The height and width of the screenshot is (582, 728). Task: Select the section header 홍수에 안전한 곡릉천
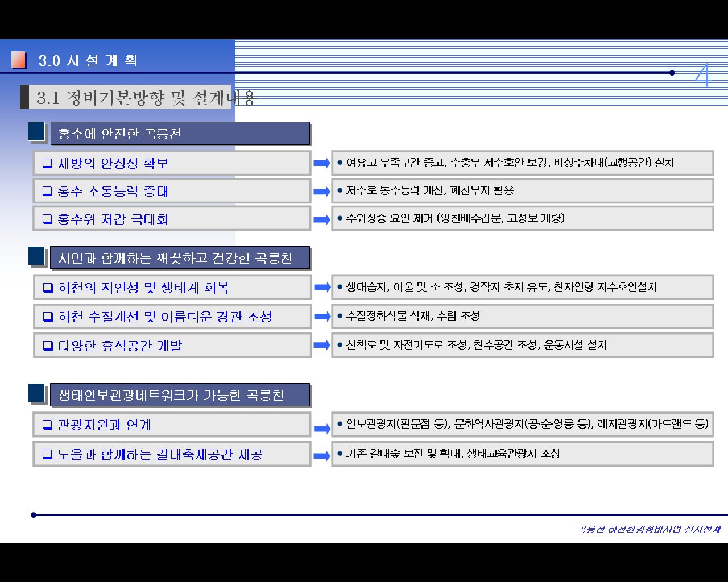180,134
